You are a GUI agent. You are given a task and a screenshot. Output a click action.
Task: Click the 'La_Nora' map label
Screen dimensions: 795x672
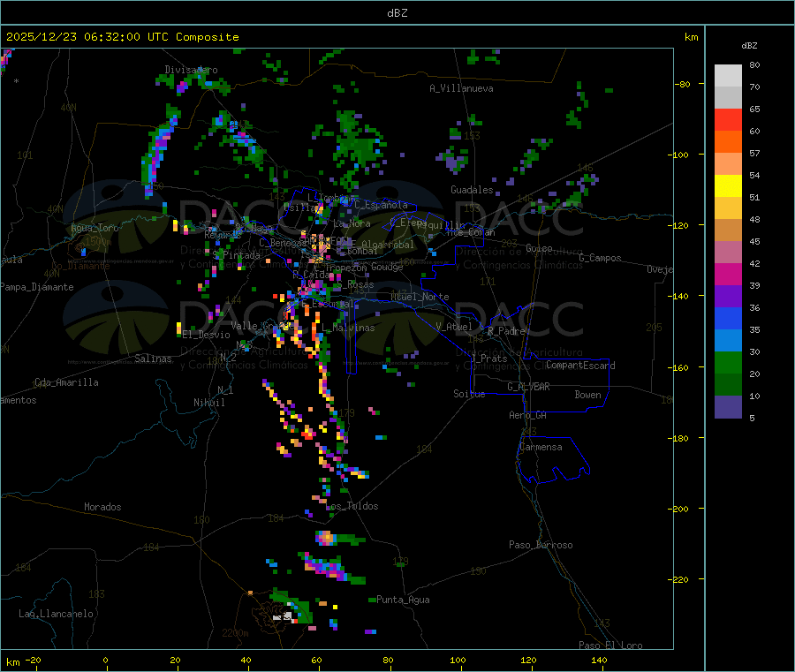tap(352, 224)
